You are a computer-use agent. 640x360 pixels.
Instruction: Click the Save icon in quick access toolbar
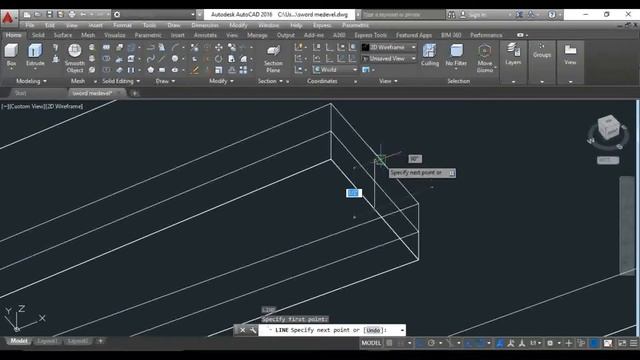point(49,14)
